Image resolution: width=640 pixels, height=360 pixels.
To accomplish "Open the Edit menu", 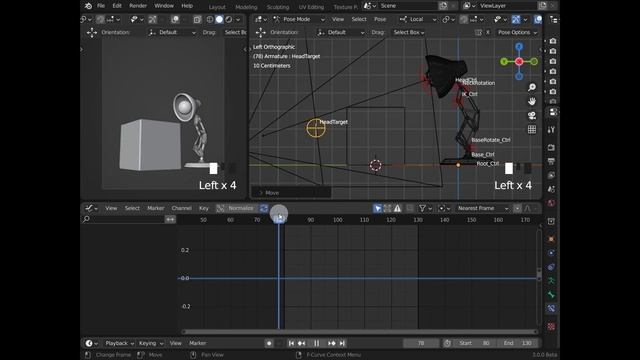I will click(x=117, y=6).
